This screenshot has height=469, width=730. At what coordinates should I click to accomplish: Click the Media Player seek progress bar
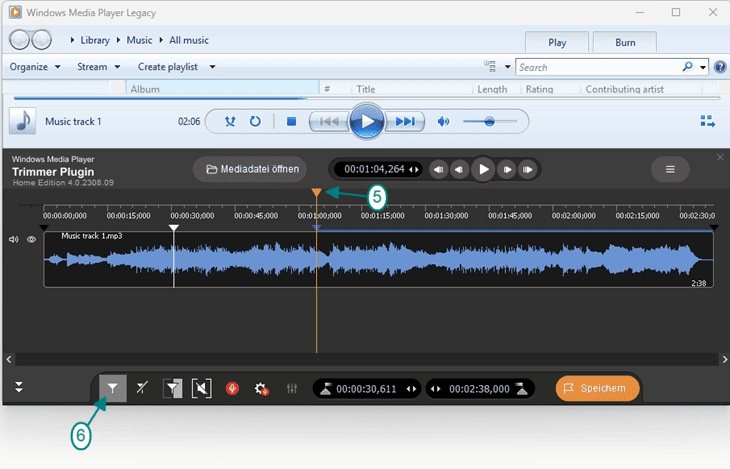pyautogui.click(x=367, y=98)
